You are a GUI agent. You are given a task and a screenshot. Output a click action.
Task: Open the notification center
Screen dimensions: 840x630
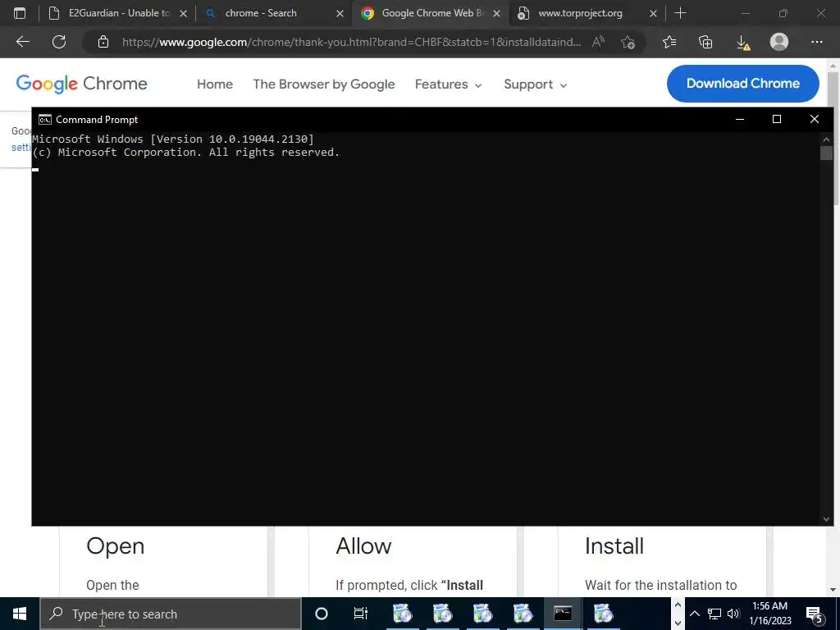coord(815,614)
